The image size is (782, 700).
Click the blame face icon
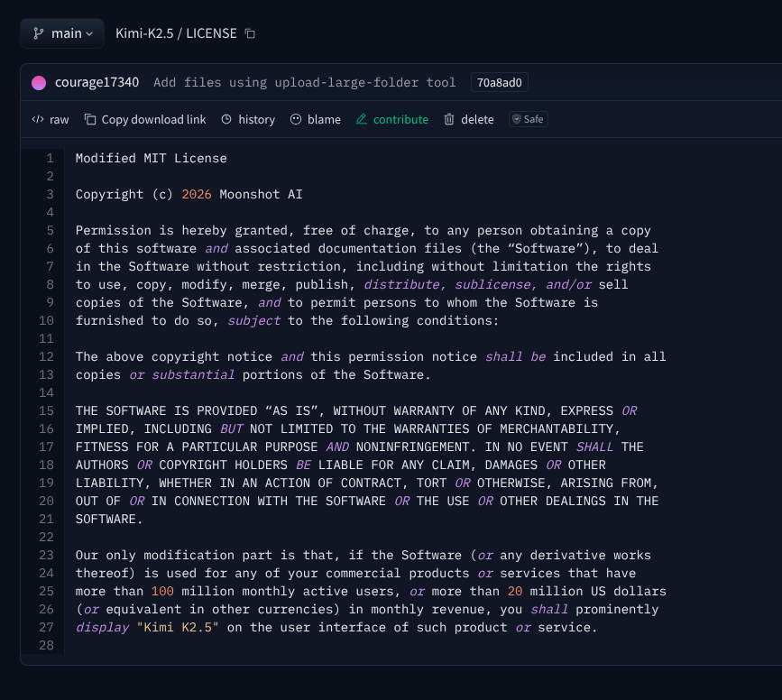tap(295, 119)
